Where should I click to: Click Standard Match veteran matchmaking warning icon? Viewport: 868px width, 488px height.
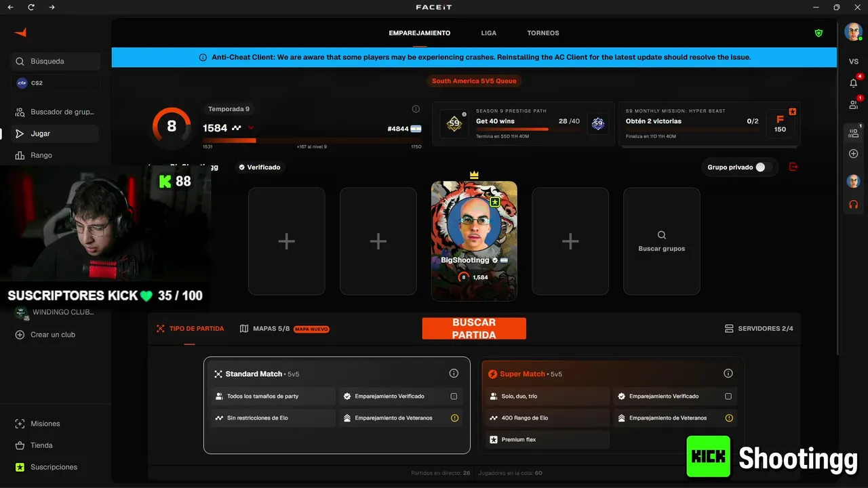coord(454,418)
